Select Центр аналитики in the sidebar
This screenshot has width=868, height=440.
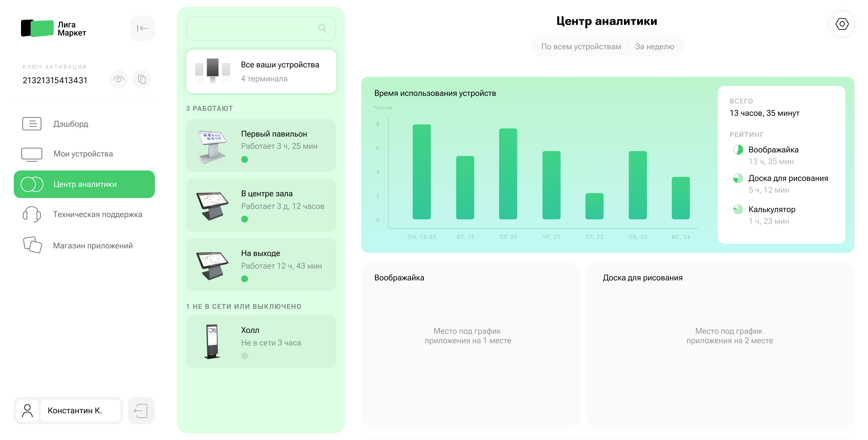84,184
